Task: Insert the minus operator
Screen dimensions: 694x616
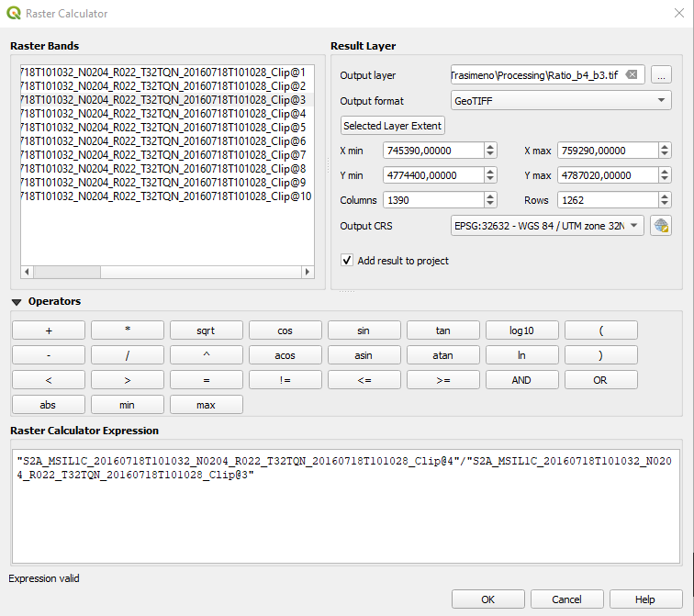Action: tap(49, 355)
